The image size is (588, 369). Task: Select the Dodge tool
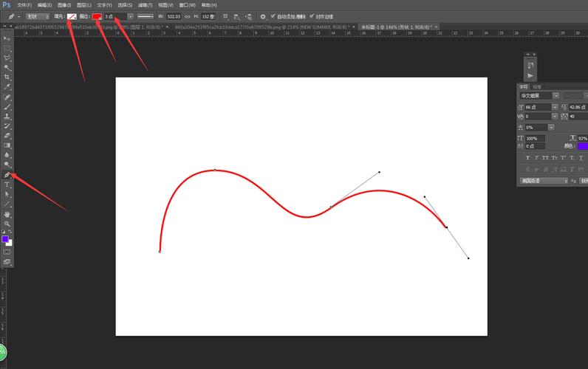coord(7,165)
